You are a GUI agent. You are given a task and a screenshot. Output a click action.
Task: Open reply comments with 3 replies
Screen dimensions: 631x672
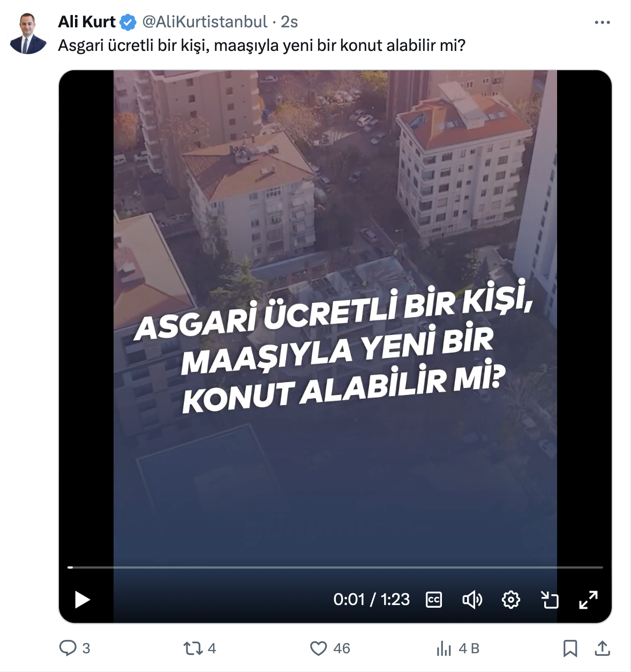point(74,648)
